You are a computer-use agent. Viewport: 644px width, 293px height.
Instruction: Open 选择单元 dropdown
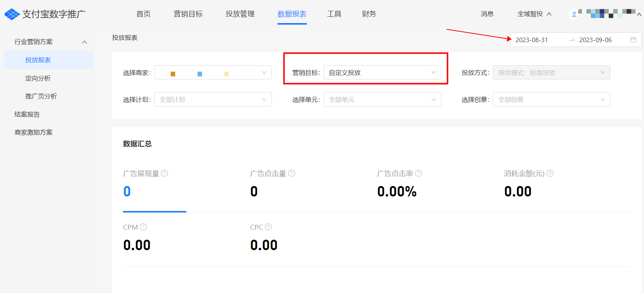click(382, 100)
